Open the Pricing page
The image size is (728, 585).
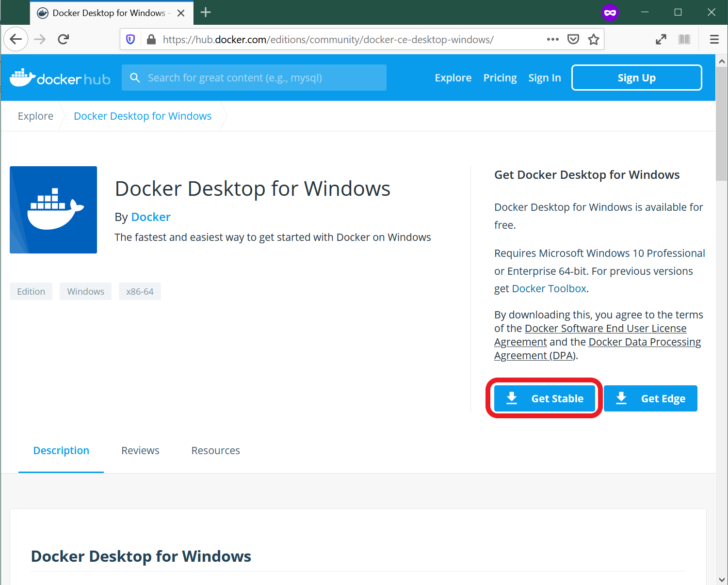coord(500,78)
